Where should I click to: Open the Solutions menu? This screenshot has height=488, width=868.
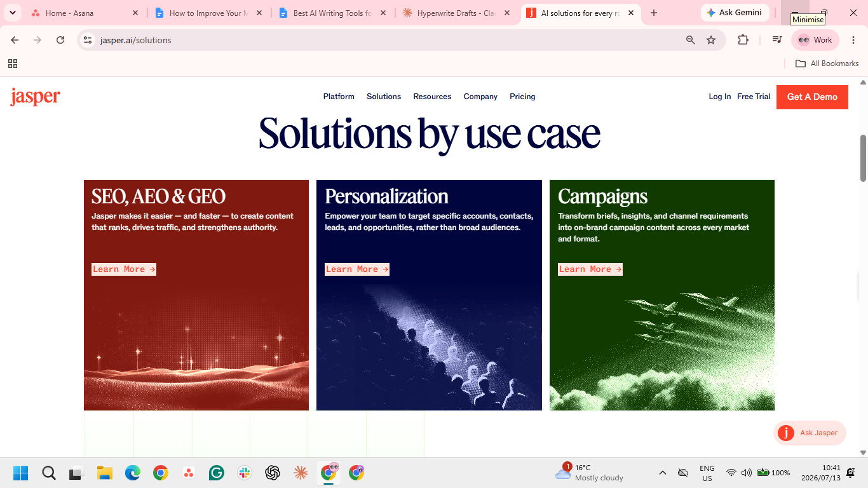(384, 97)
